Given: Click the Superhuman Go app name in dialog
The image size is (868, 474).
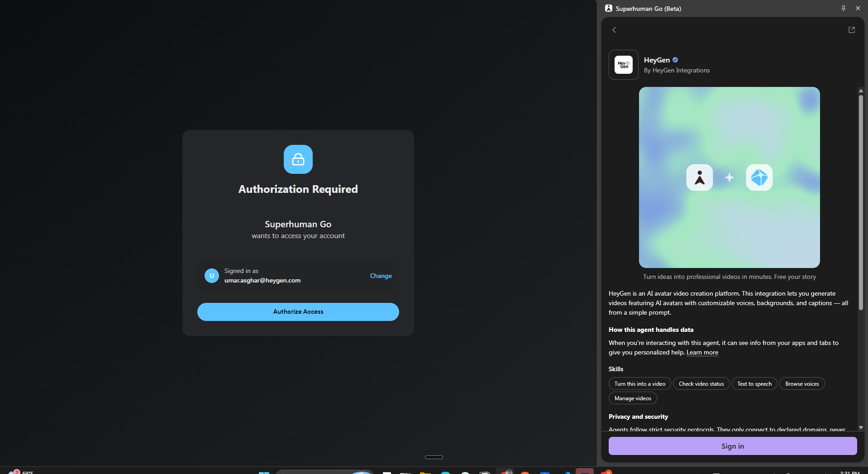Looking at the screenshot, I should [x=298, y=224].
